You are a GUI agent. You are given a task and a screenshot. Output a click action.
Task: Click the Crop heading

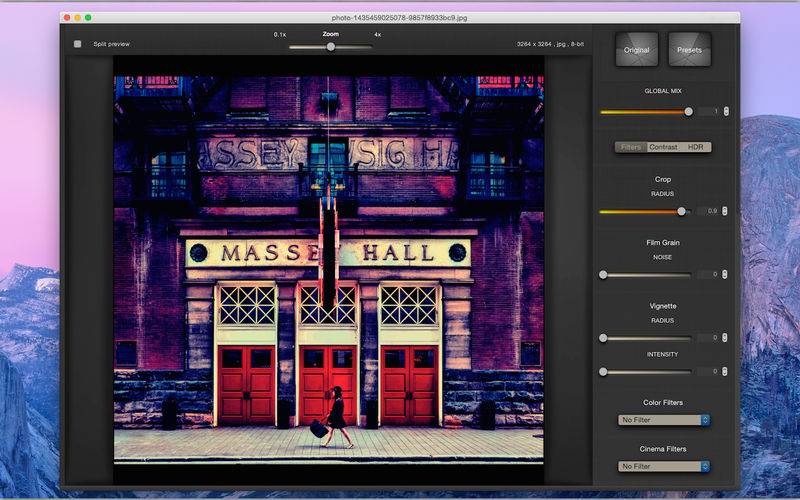pyautogui.click(x=663, y=180)
